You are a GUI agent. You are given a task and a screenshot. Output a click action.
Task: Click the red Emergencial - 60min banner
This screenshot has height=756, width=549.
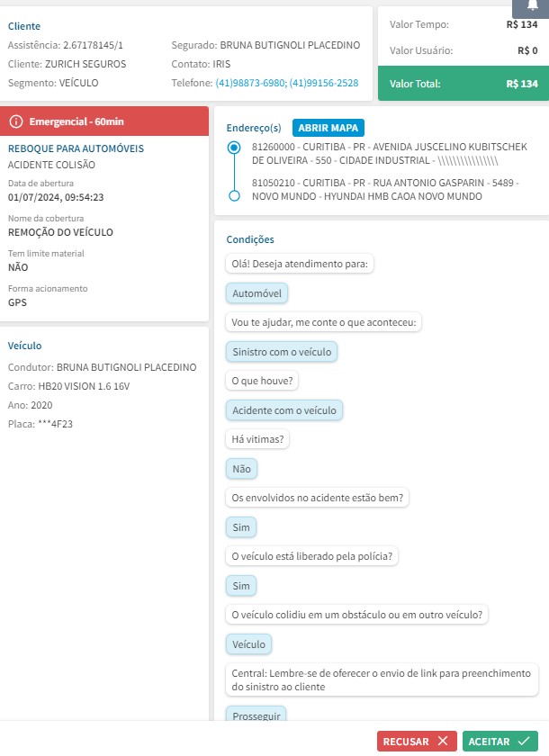click(x=104, y=121)
